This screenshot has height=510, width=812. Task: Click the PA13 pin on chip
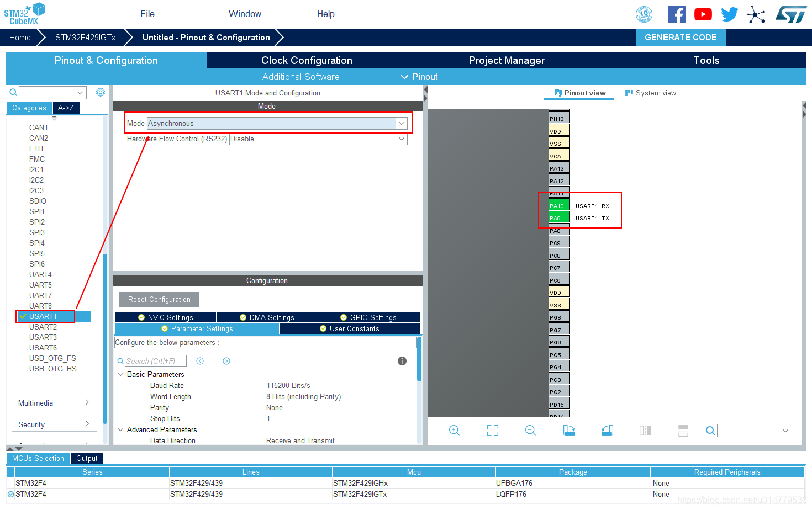559,168
